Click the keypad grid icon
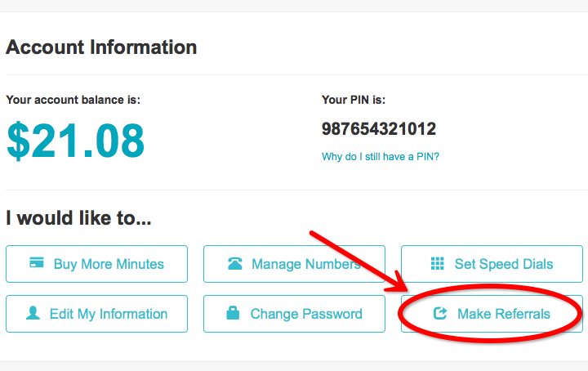The width and height of the screenshot is (588, 371). [x=437, y=263]
